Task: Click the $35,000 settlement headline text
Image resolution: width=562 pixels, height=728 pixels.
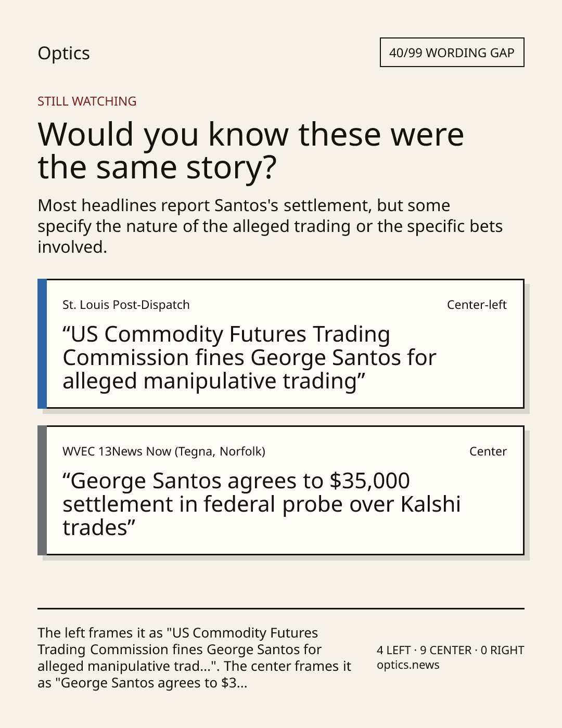Action: 262,504
